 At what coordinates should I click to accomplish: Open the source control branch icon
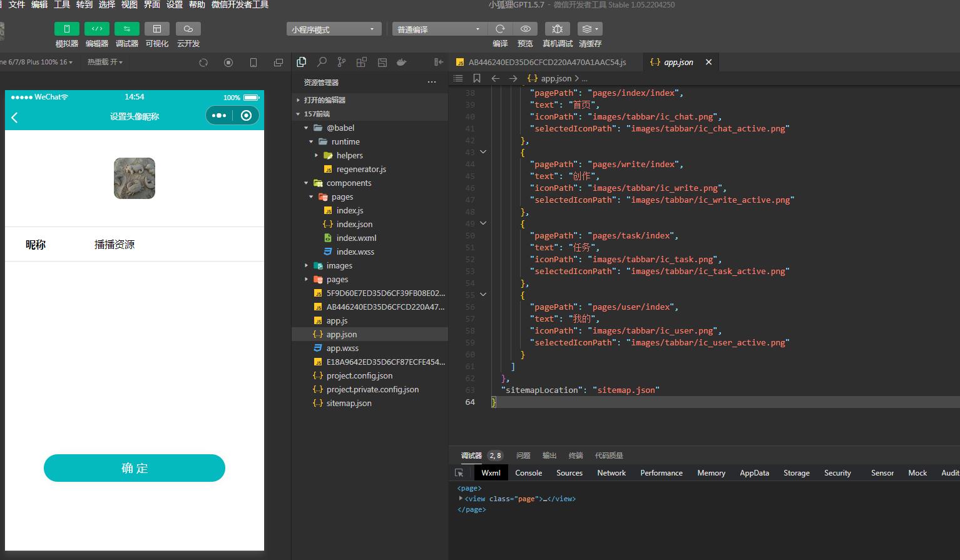point(341,62)
